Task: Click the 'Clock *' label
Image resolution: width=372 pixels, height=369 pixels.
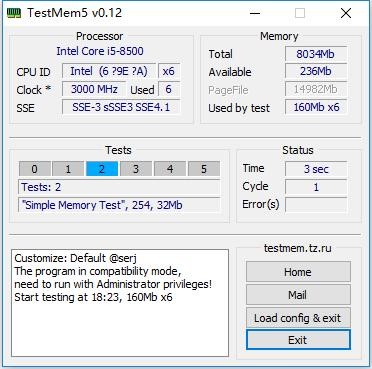Action: click(x=34, y=90)
